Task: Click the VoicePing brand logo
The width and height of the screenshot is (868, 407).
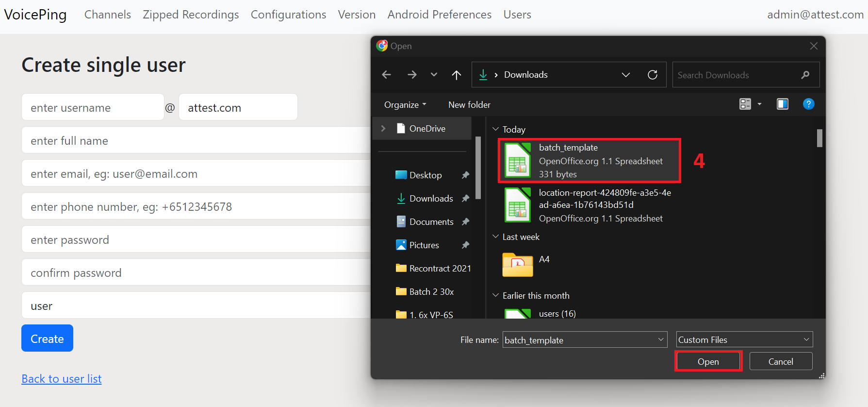Action: pos(35,15)
